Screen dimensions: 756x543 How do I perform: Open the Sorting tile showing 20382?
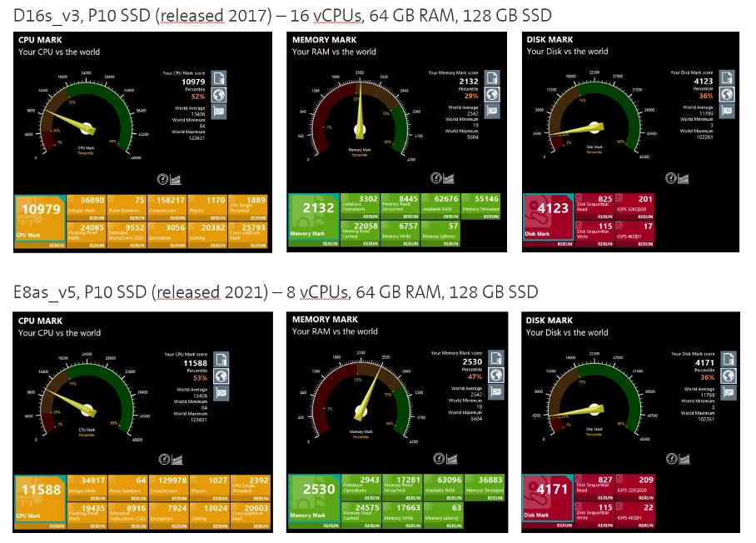[x=207, y=235]
